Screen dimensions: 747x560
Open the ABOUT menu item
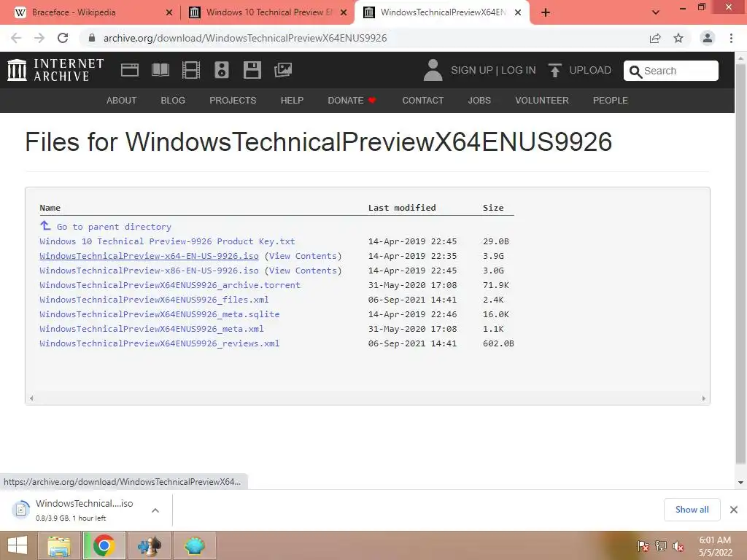122,101
